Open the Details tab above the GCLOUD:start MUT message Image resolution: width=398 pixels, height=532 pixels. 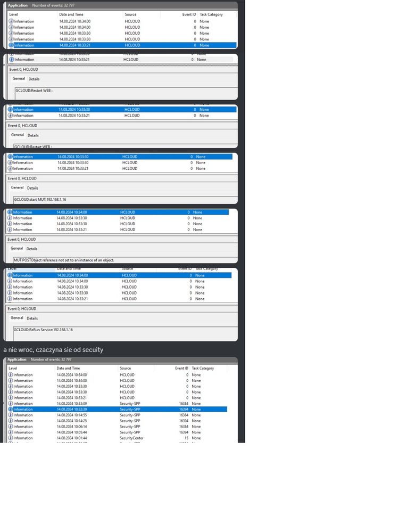tap(32, 188)
